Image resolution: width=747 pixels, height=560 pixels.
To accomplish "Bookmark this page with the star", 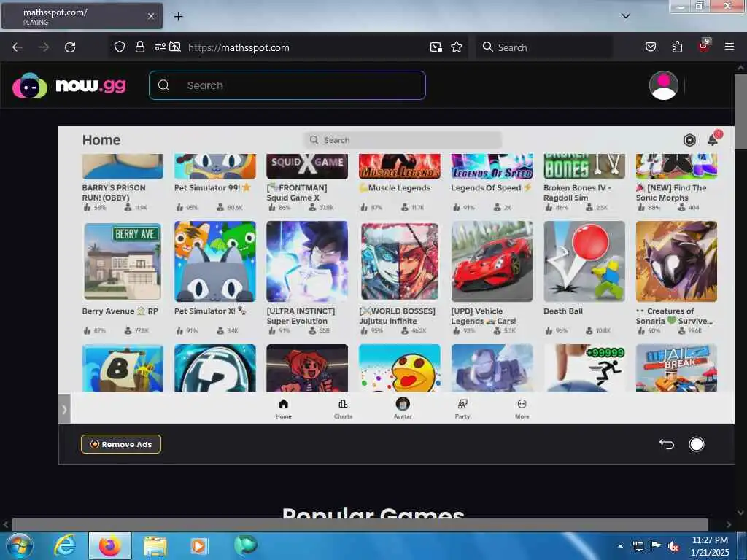I will click(x=457, y=47).
